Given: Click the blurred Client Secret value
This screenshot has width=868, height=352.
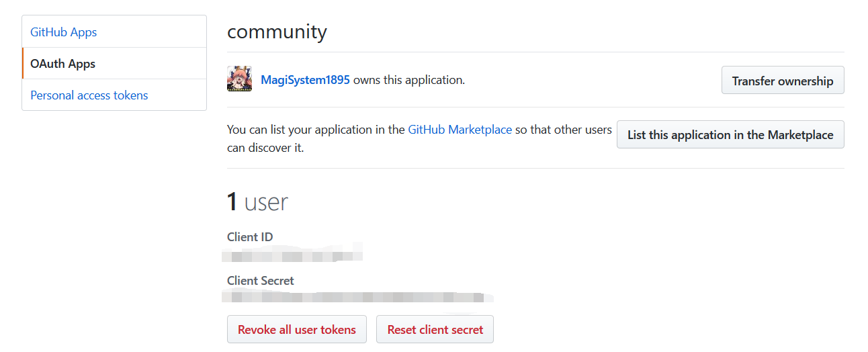Looking at the screenshot, I should click(x=356, y=297).
